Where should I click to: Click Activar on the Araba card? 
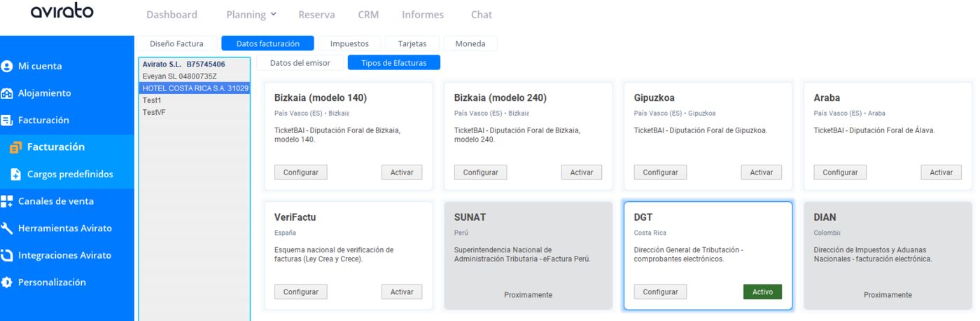(x=941, y=172)
